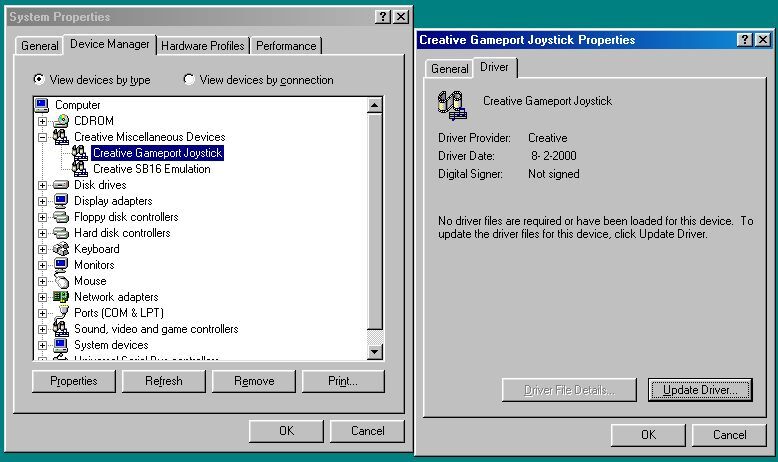Click the Mouse device icon

coord(61,281)
